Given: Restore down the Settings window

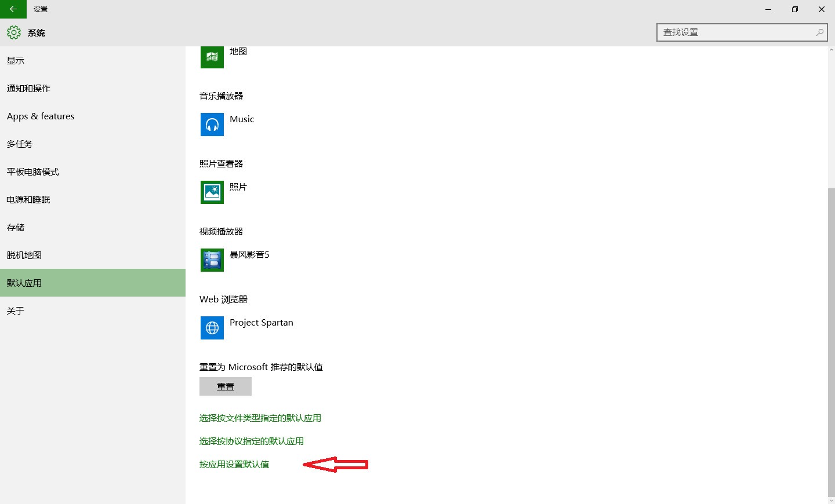Looking at the screenshot, I should pyautogui.click(x=795, y=9).
